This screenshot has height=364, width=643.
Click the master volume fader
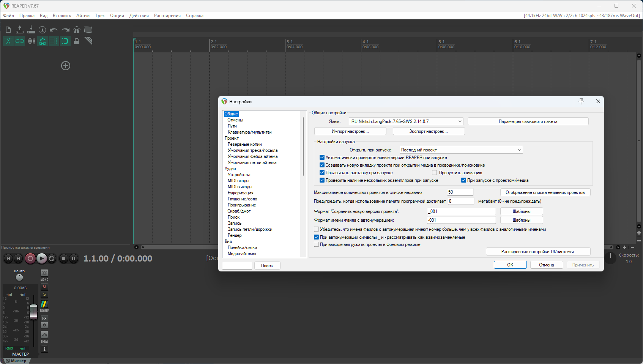[x=34, y=310]
